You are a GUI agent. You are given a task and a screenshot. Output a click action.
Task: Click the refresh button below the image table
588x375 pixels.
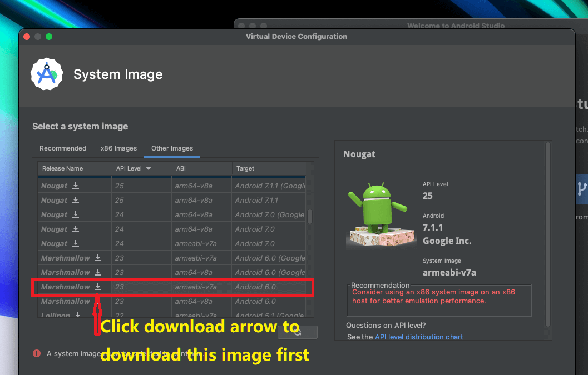pos(298,332)
